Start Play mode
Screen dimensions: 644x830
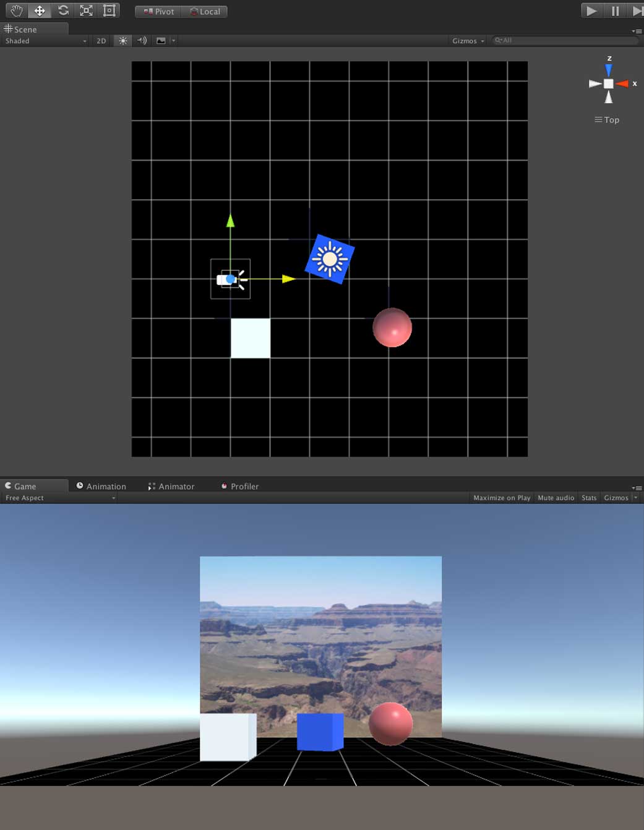[591, 11]
